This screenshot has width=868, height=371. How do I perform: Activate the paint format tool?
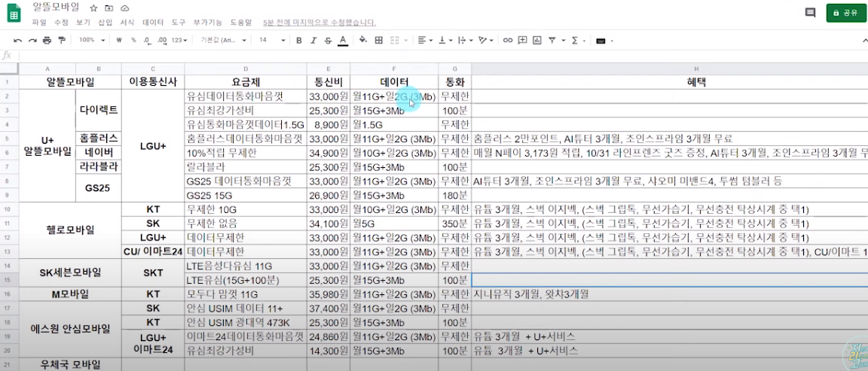pyautogui.click(x=62, y=41)
